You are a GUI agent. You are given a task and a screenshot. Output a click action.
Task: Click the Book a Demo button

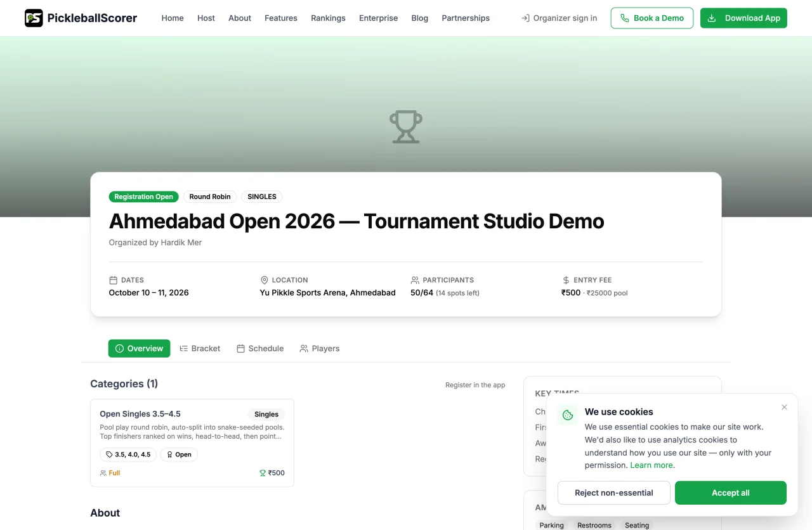click(652, 18)
